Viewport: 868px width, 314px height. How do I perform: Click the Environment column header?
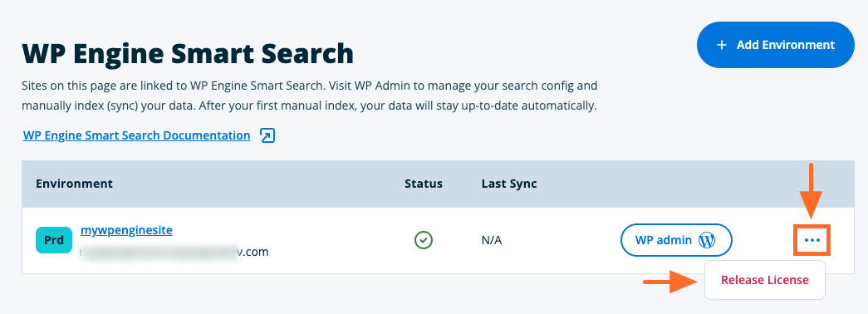(x=74, y=184)
